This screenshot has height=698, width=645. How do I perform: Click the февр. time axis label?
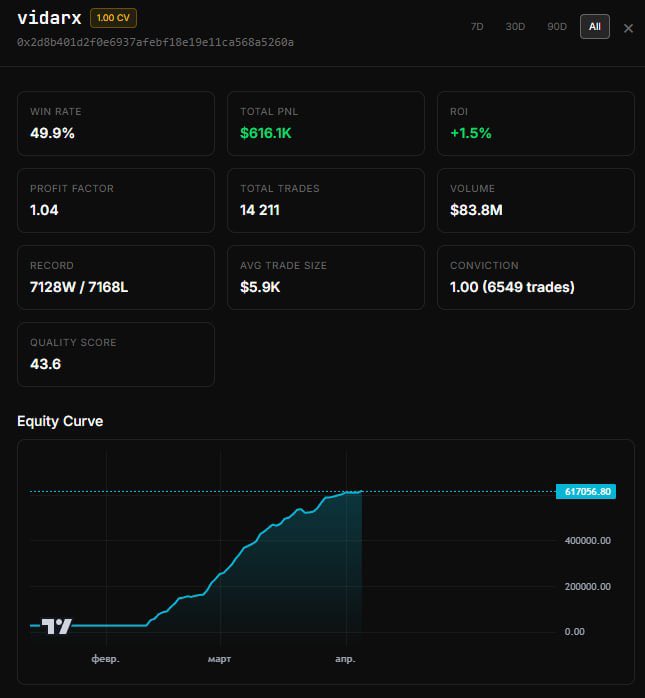pos(105,659)
